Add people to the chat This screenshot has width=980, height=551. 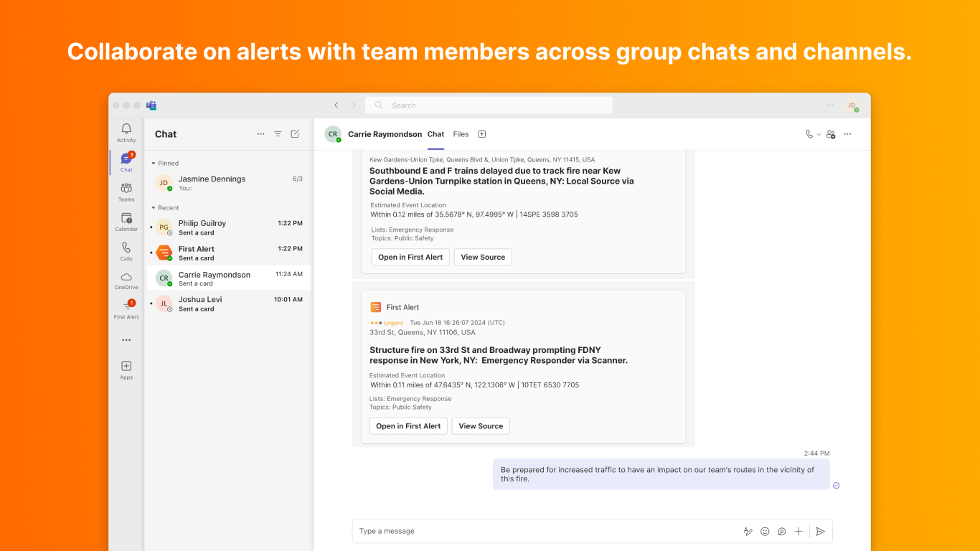tap(831, 134)
